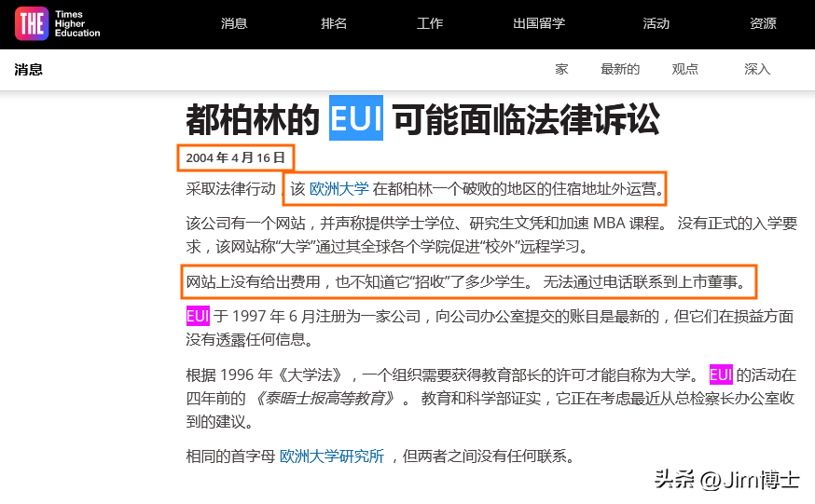This screenshot has width=815, height=504.
Task: Click the text 根据 1996 年《大学法》
Action: (x=264, y=375)
